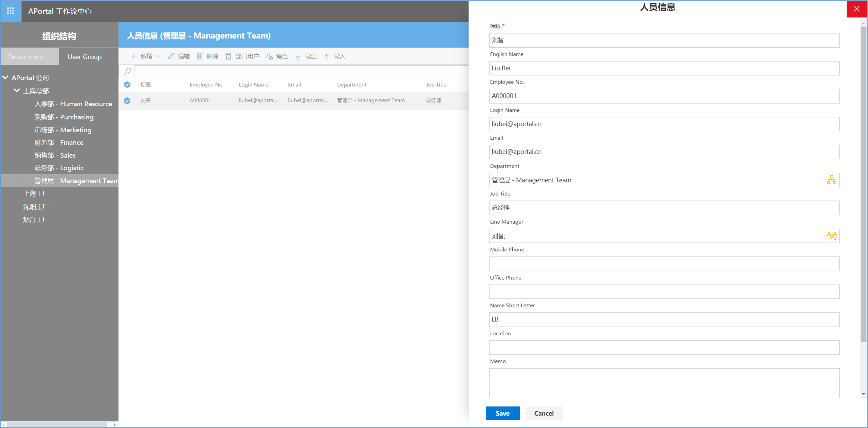Click the Job Title input field

click(x=664, y=208)
